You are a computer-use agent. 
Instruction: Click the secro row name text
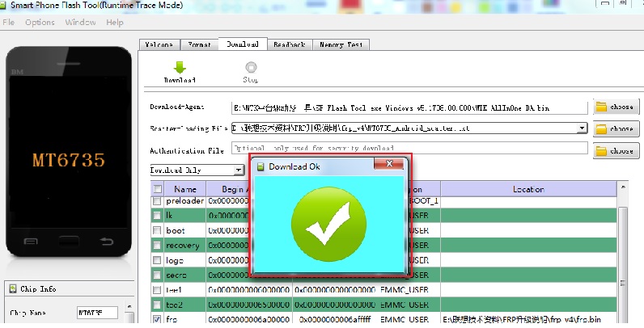tap(176, 275)
